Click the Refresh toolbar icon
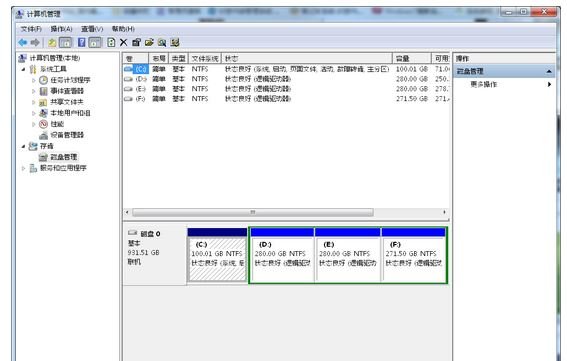Image resolution: width=567 pixels, height=361 pixels. (111, 43)
